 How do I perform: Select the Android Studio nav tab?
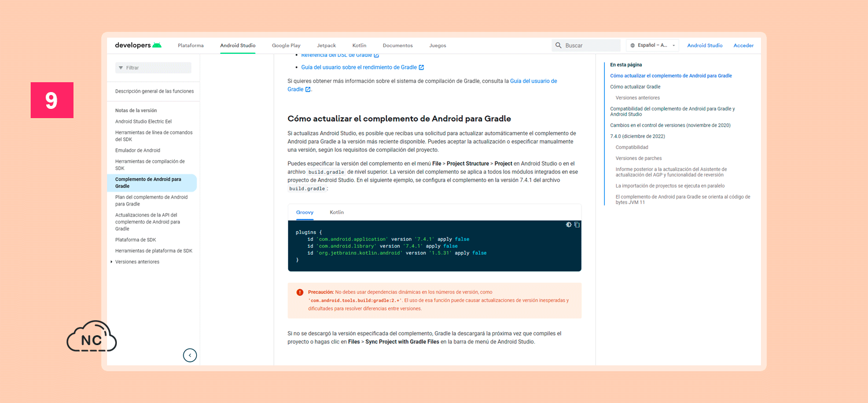click(238, 45)
